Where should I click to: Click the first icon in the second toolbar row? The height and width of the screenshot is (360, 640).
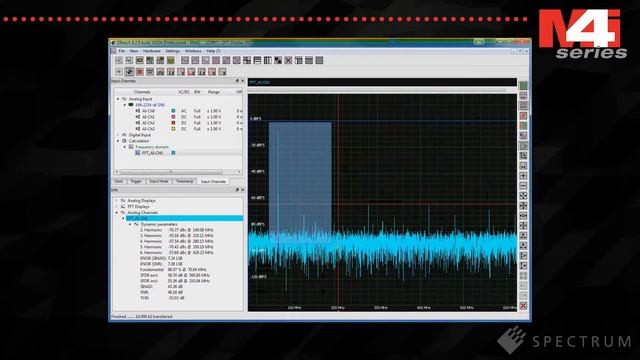point(119,72)
